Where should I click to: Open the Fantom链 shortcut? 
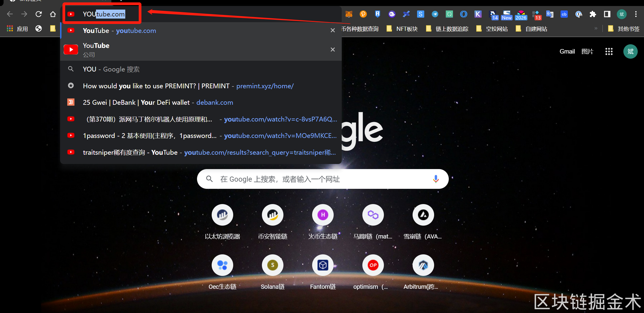click(323, 272)
